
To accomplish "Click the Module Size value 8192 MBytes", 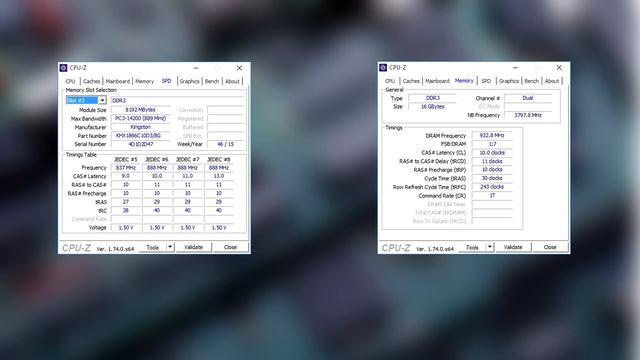I will 140,110.
